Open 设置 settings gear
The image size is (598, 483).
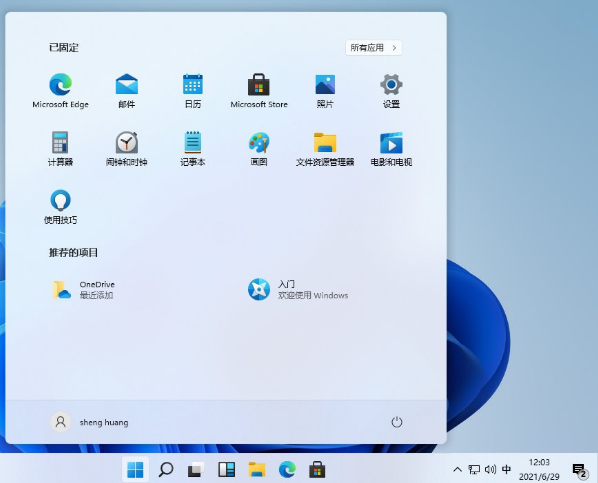(391, 91)
